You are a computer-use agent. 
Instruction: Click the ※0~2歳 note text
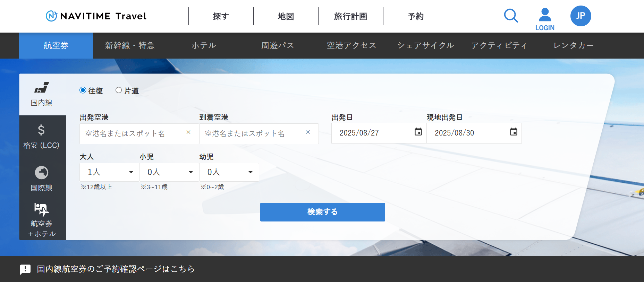point(212,187)
